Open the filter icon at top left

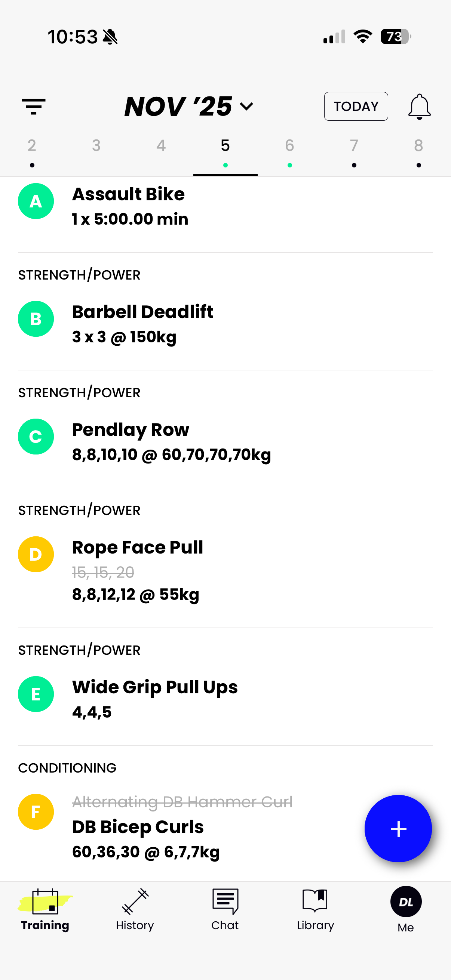point(34,107)
